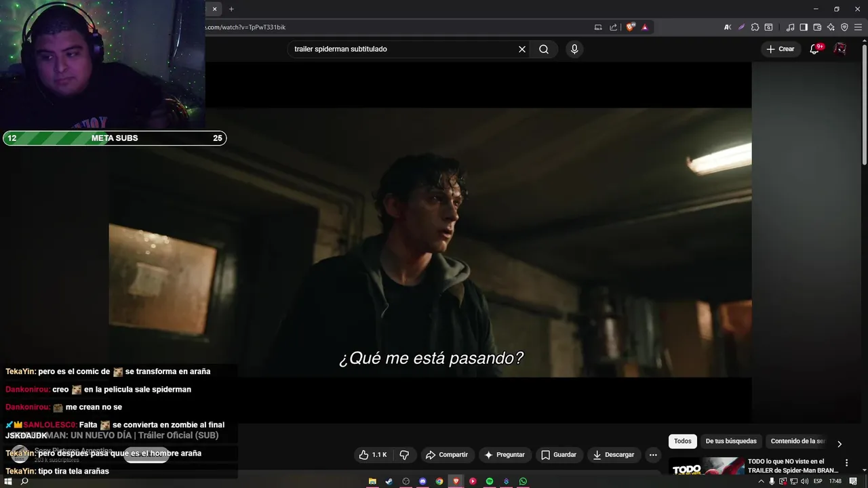Open Spotify from the taskbar
This screenshot has height=488, width=868.
490,481
